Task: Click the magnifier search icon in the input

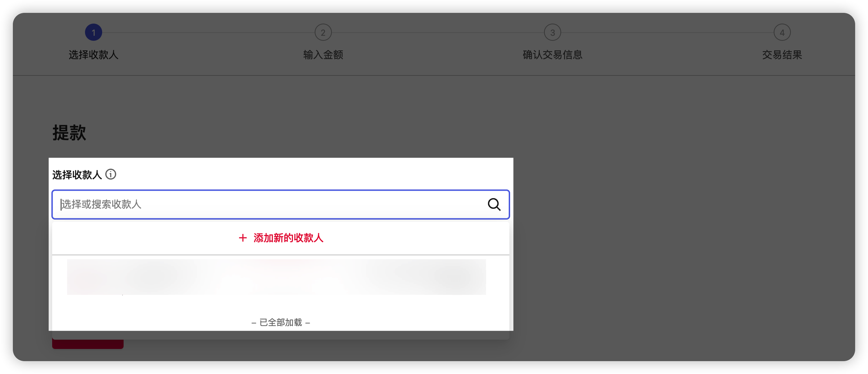Action: click(x=494, y=205)
